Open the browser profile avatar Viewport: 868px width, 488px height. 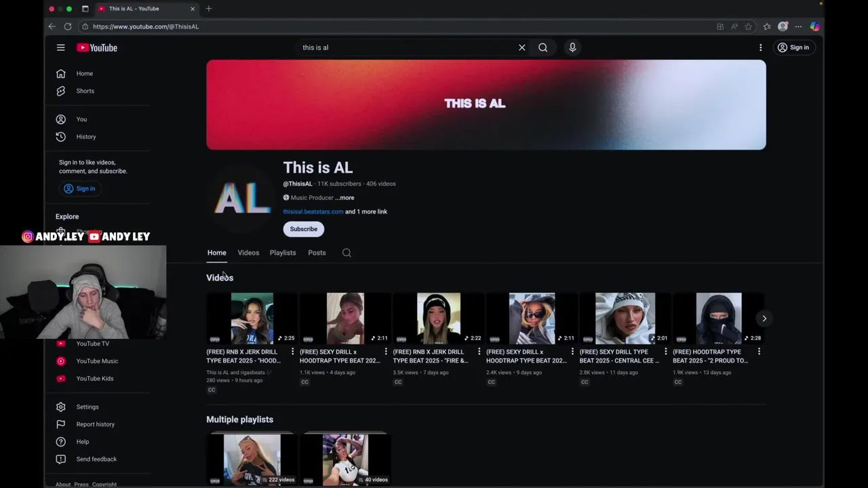pos(783,26)
